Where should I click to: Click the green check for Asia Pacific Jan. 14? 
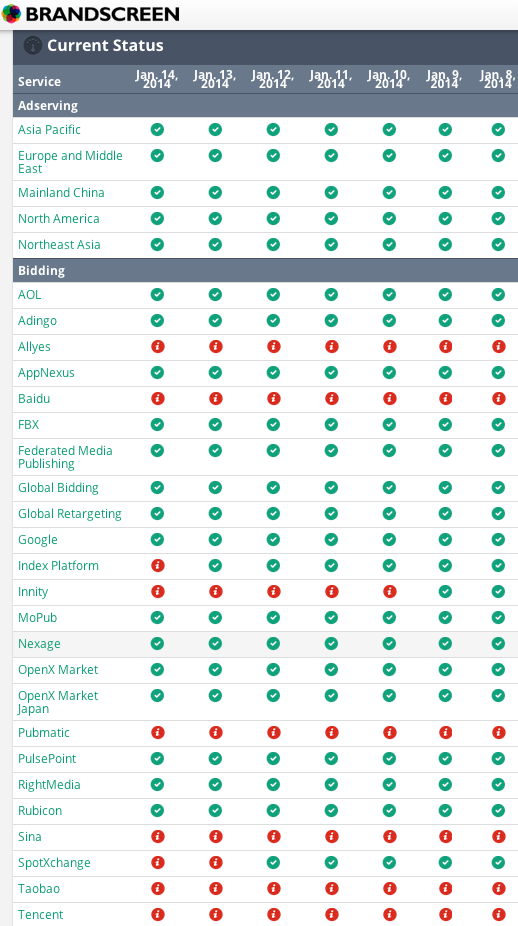pyautogui.click(x=157, y=129)
